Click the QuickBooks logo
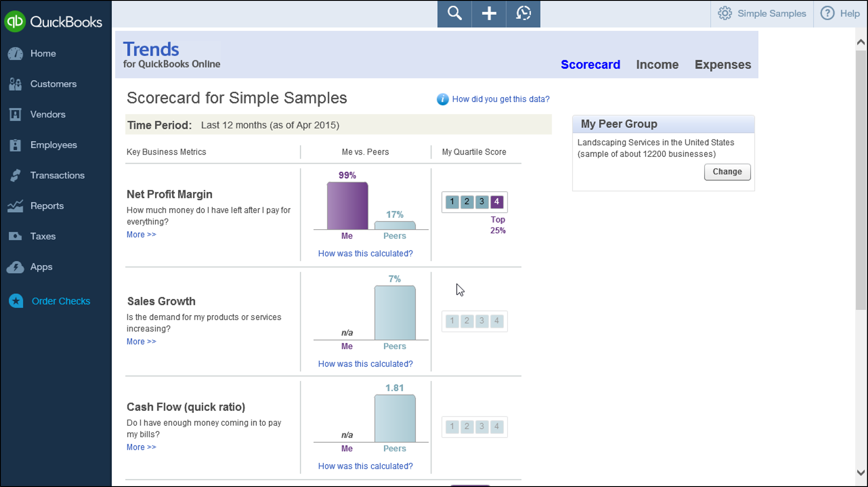868x487 pixels. coord(54,21)
